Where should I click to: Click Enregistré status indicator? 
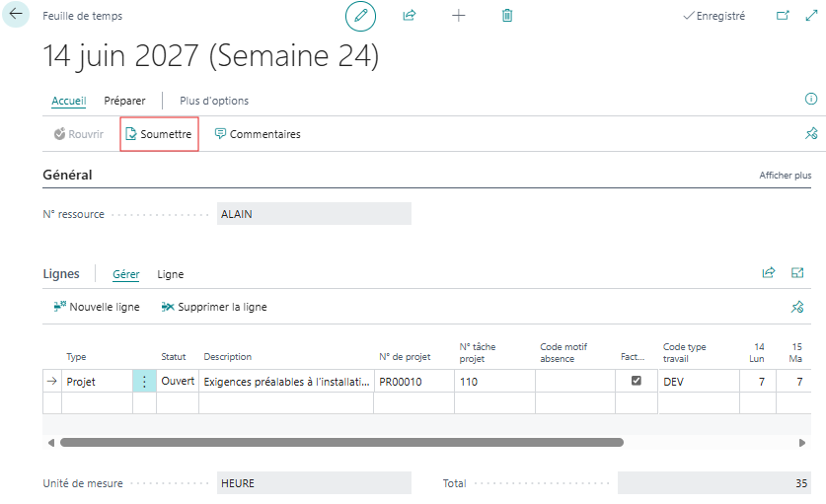(713, 16)
